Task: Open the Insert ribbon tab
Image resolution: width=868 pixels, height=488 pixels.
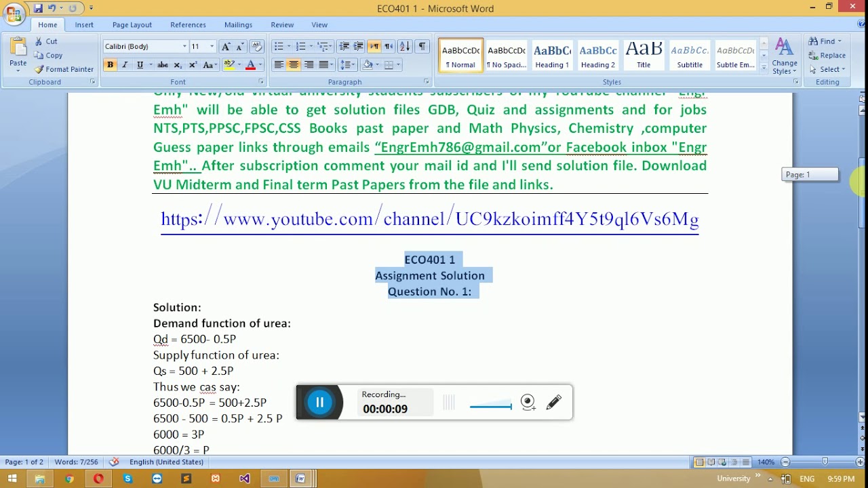Action: pos(84,24)
